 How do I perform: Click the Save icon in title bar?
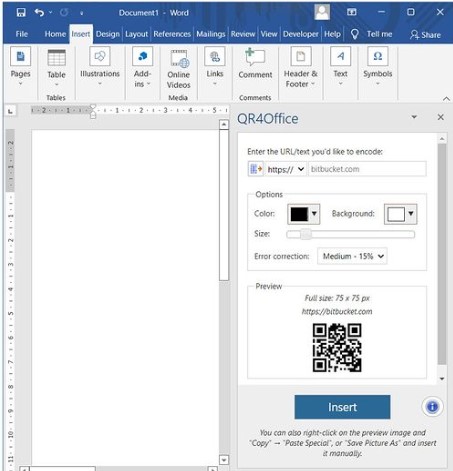[x=21, y=13]
